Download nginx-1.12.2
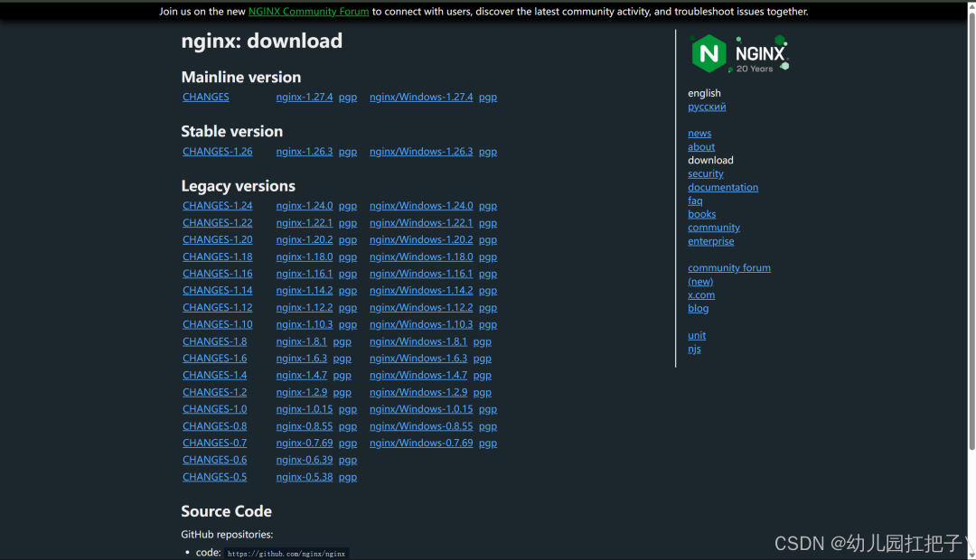 pyautogui.click(x=305, y=307)
